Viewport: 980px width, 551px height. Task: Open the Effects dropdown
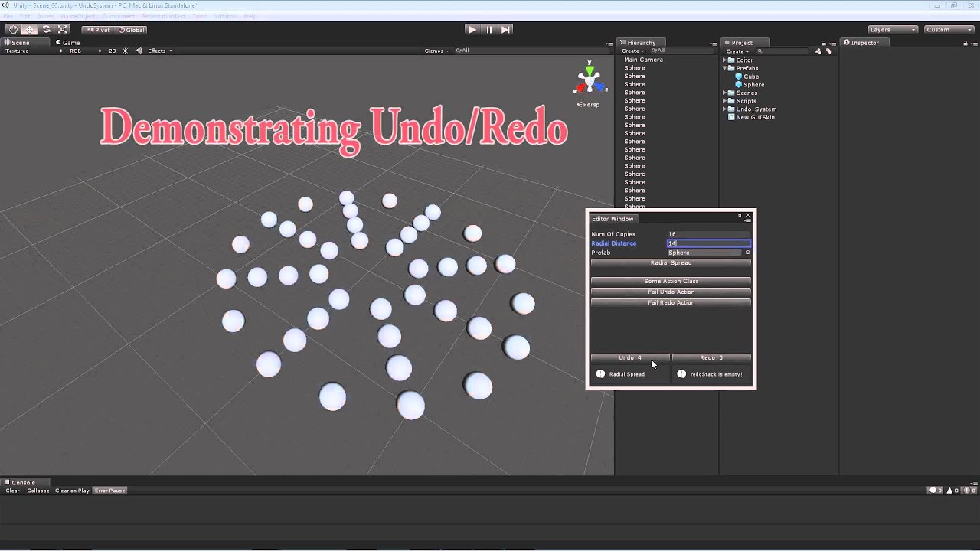coord(159,51)
